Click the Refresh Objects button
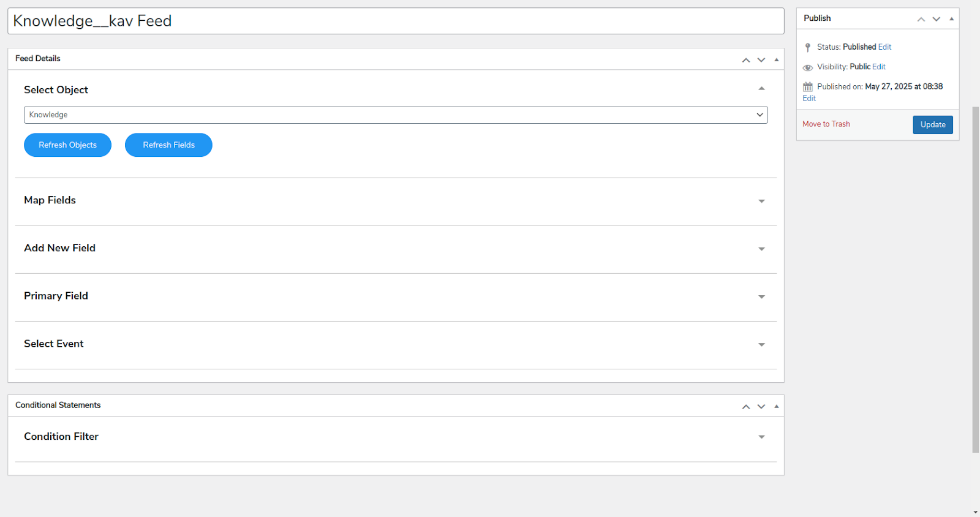Screen dimensions: 980x517 tap(67, 145)
